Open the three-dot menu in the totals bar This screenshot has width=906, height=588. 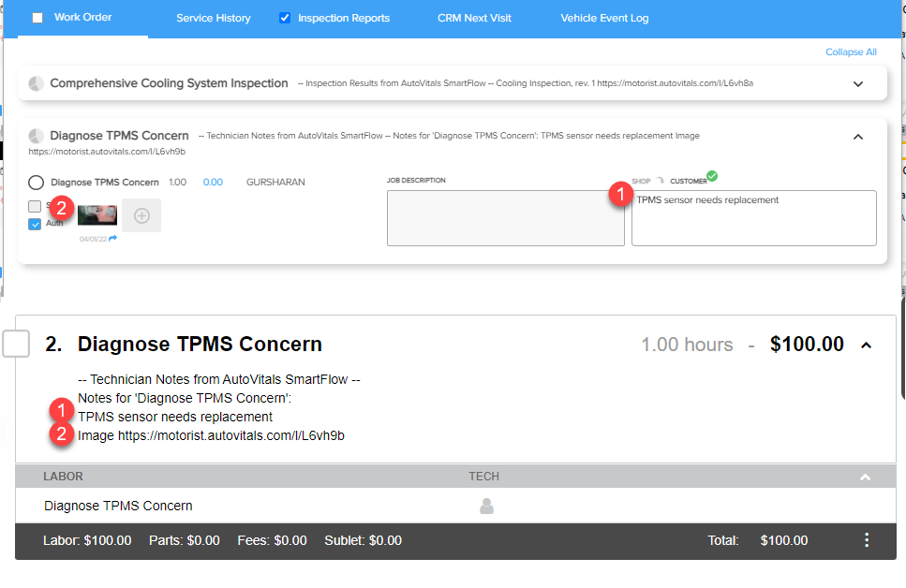866,540
